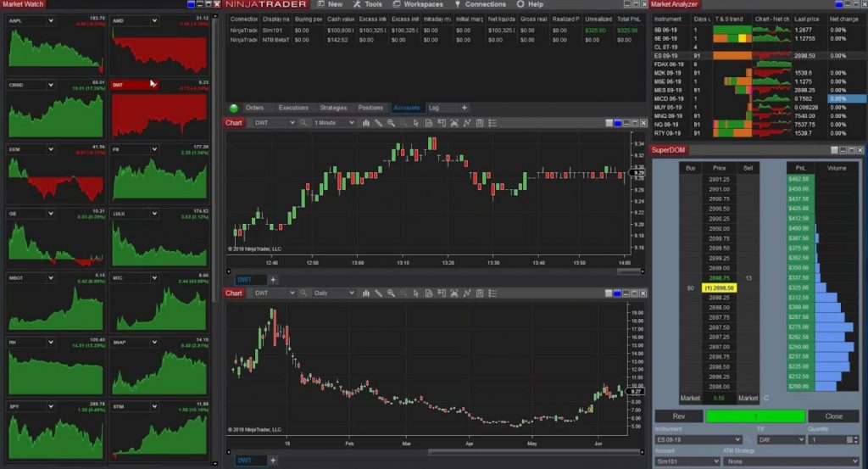Switch to the Positions tab
Image resolution: width=868 pixels, height=469 pixels.
tap(370, 108)
